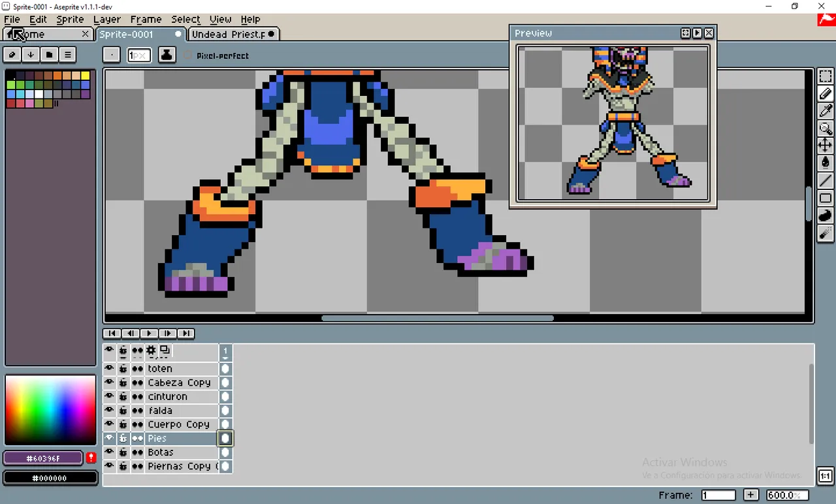Select the paint bucket tool

(x=826, y=163)
